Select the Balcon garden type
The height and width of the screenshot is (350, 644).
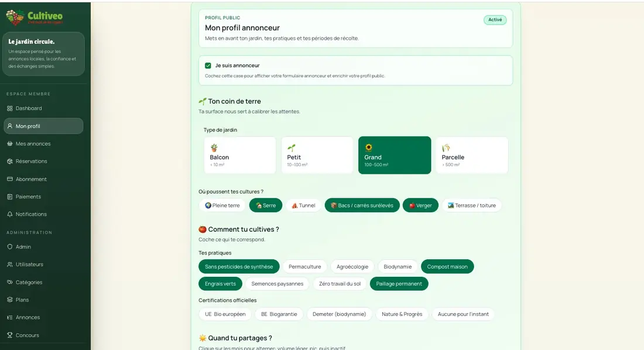point(240,155)
